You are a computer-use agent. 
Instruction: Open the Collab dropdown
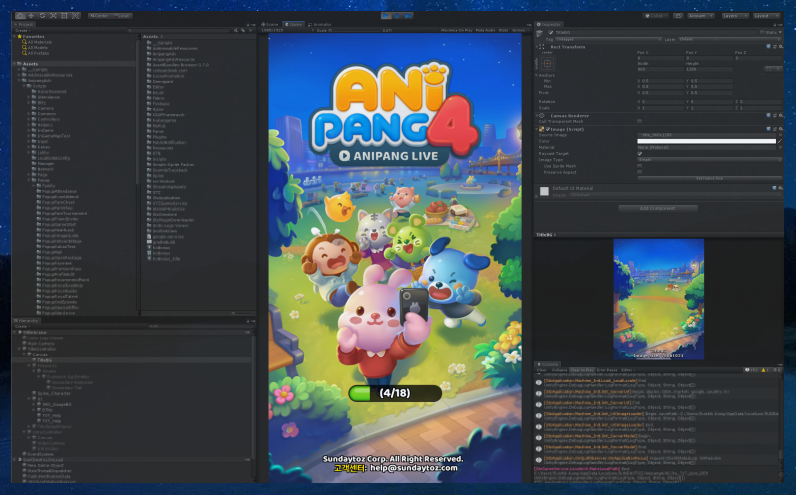[x=655, y=16]
